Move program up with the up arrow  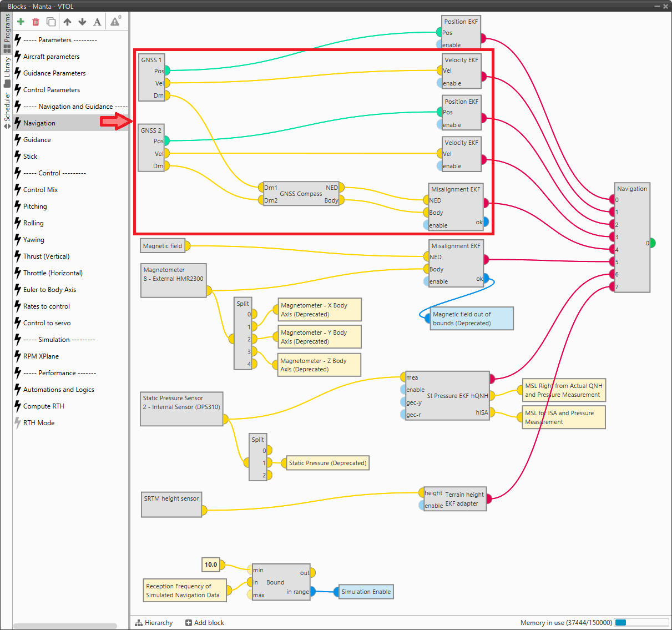[67, 22]
